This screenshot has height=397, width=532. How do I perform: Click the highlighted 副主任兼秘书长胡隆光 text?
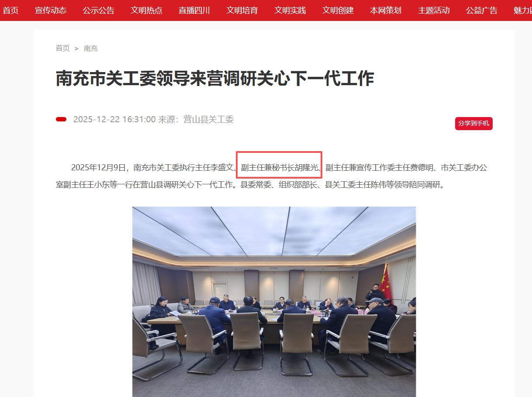pos(280,167)
